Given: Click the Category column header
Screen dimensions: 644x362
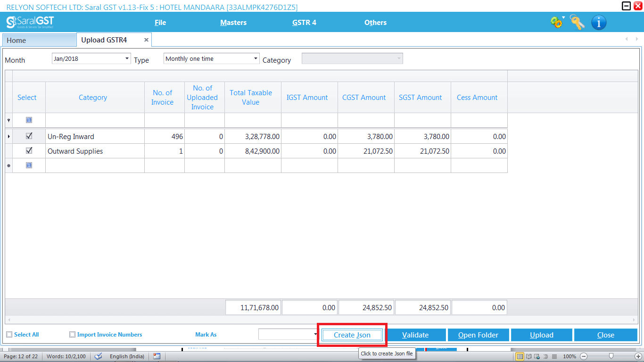Looking at the screenshot, I should [x=95, y=98].
